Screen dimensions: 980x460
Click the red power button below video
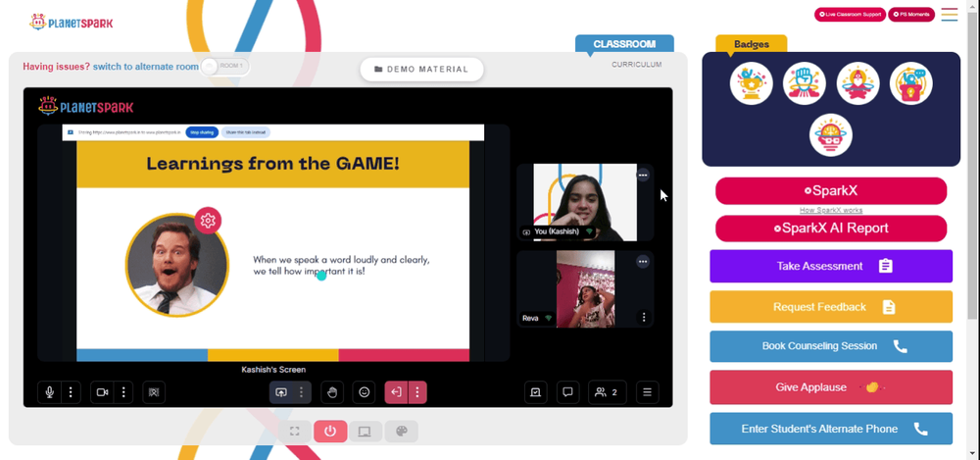tap(330, 432)
